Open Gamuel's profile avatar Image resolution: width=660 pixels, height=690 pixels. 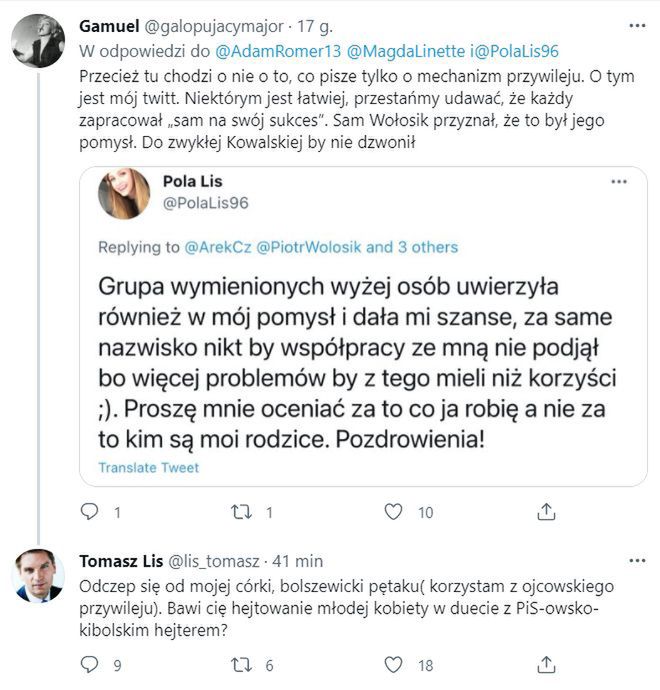point(37,42)
